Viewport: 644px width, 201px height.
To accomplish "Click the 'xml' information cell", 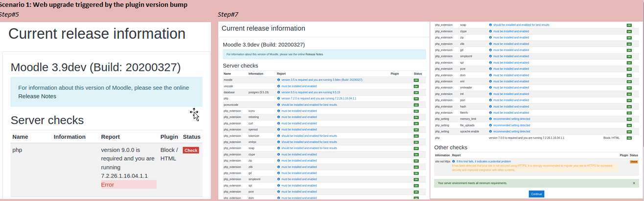I will (462, 81).
